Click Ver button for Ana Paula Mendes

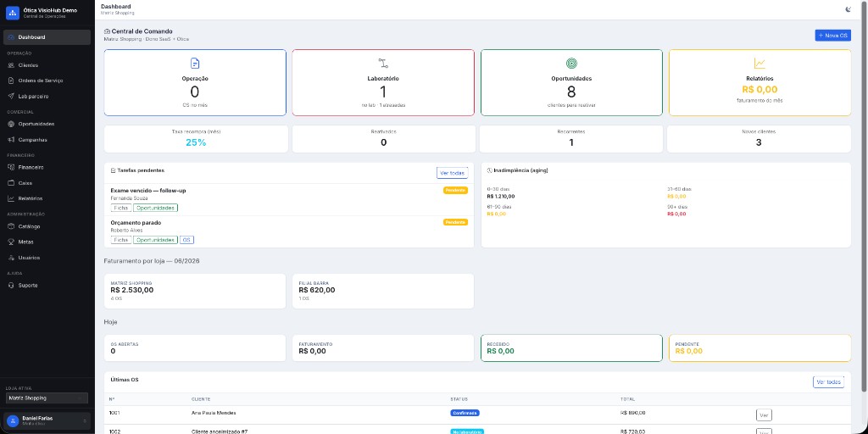[764, 415]
